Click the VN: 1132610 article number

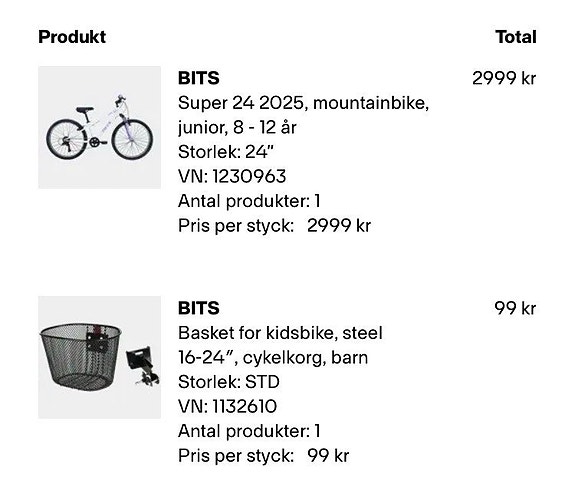(227, 406)
